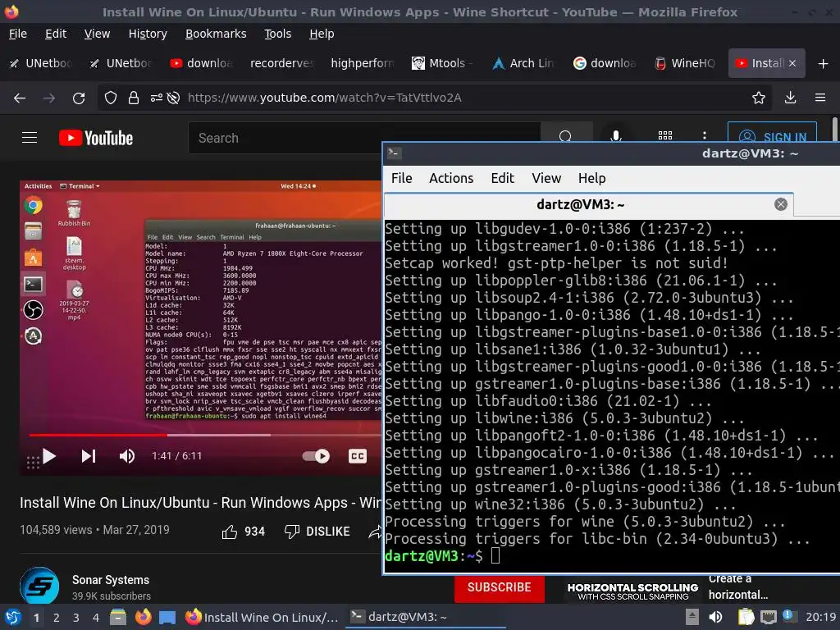Open YouTube guide hamburger menu
The image size is (840, 630).
pyautogui.click(x=30, y=138)
